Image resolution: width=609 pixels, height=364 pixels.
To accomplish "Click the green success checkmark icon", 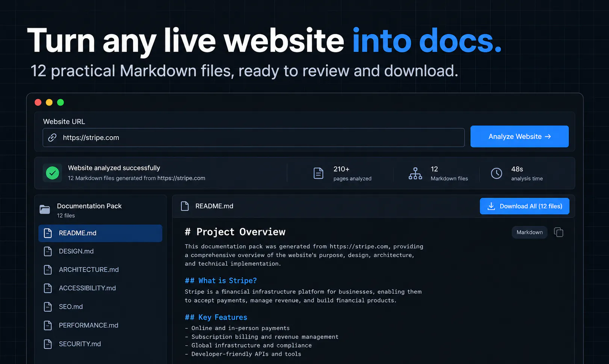I will [x=53, y=173].
